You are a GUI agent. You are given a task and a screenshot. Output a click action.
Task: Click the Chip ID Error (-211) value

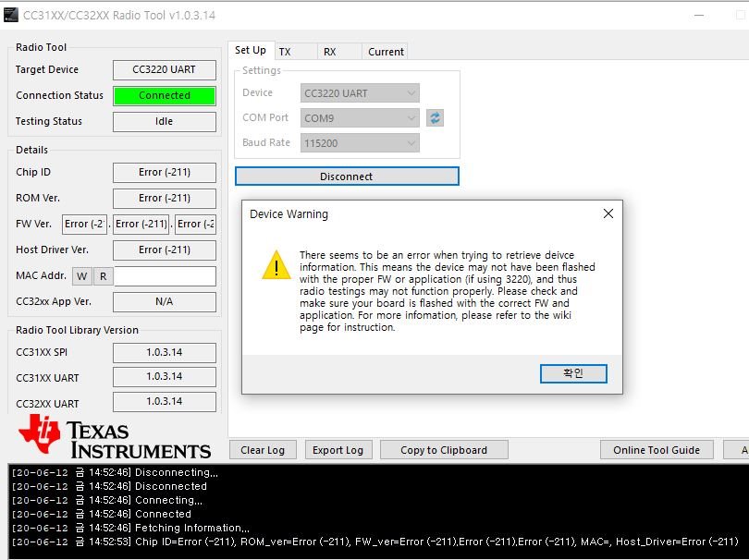165,173
